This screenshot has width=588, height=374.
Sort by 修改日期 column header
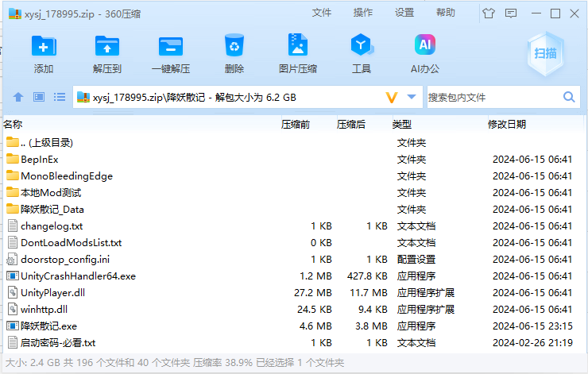[x=507, y=124]
